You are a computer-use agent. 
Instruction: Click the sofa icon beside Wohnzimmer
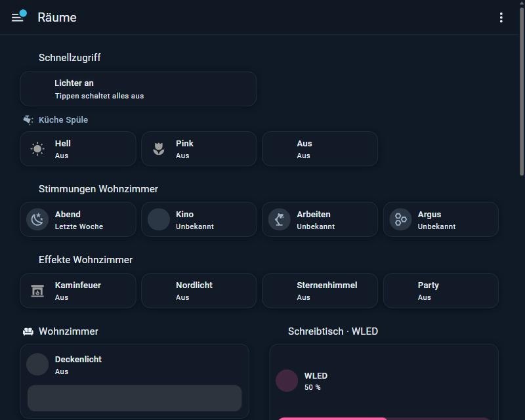28,331
